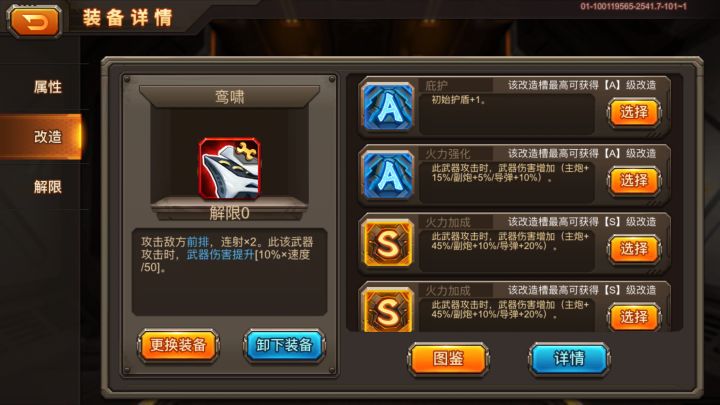Tap the weapon description text panel
720x405 pixels.
[x=230, y=271]
